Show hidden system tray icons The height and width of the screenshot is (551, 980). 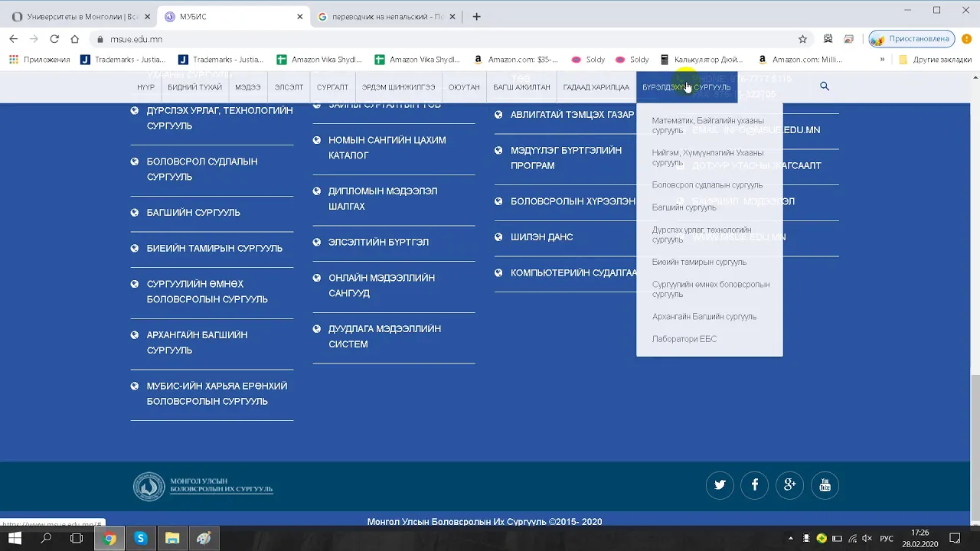pos(791,539)
